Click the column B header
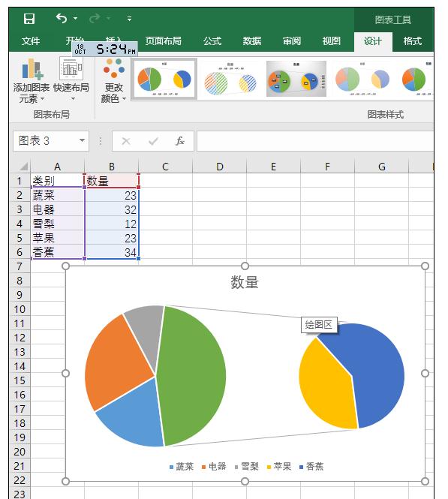The height and width of the screenshot is (499, 448). click(x=112, y=167)
